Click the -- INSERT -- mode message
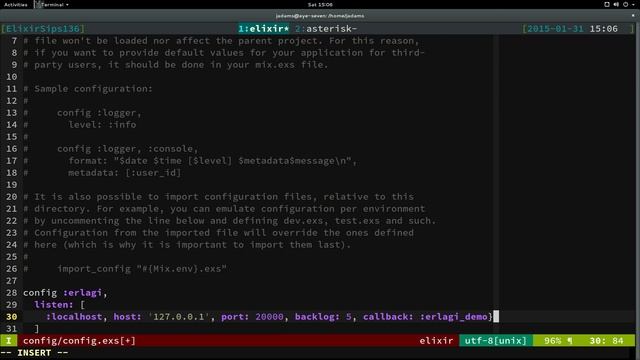This screenshot has height=360, width=640. (x=34, y=353)
